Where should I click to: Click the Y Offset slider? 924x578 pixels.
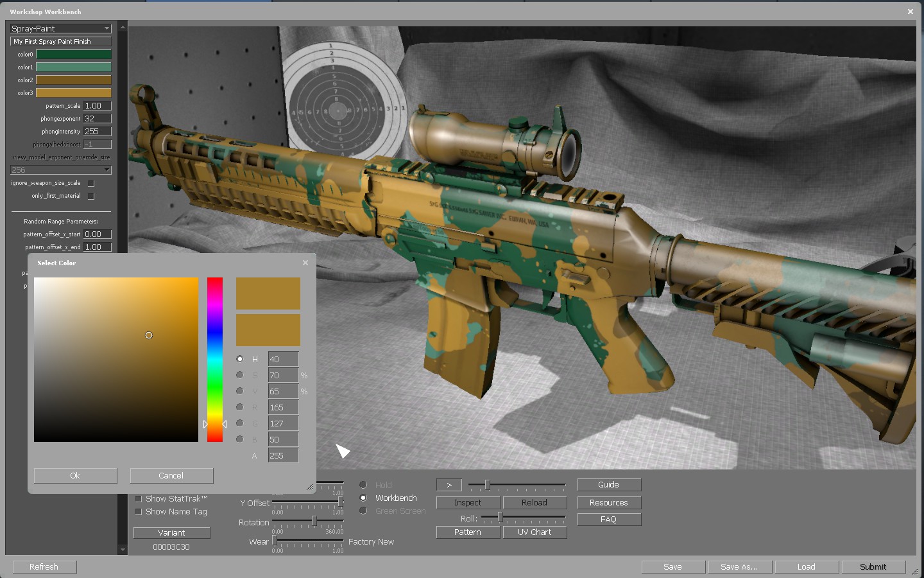(308, 502)
